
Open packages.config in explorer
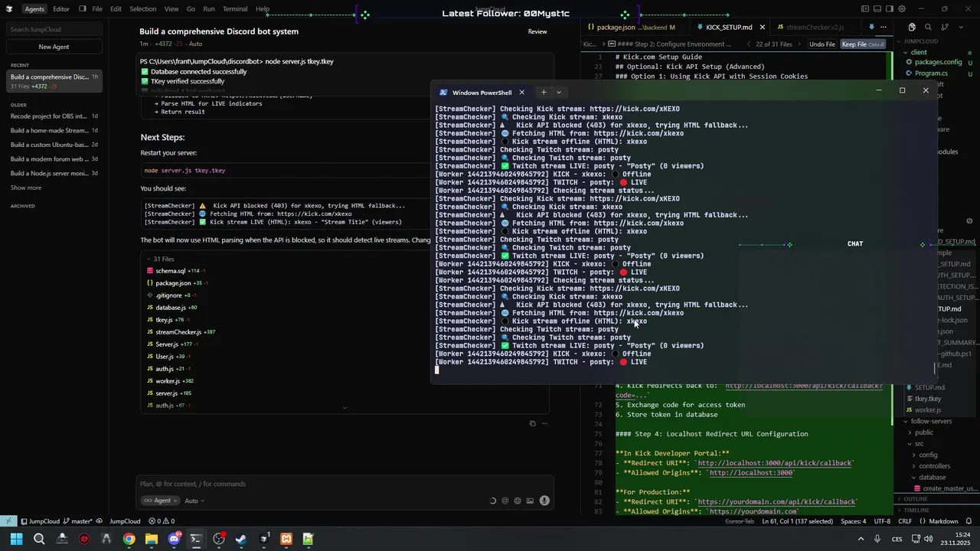coord(938,62)
